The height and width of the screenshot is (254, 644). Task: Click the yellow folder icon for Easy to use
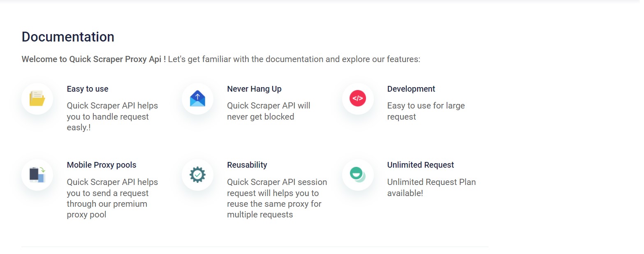click(x=37, y=99)
